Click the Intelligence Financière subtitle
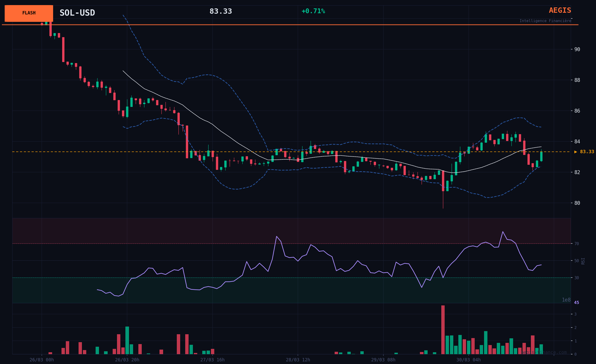The height and width of the screenshot is (364, 596). coord(545,21)
